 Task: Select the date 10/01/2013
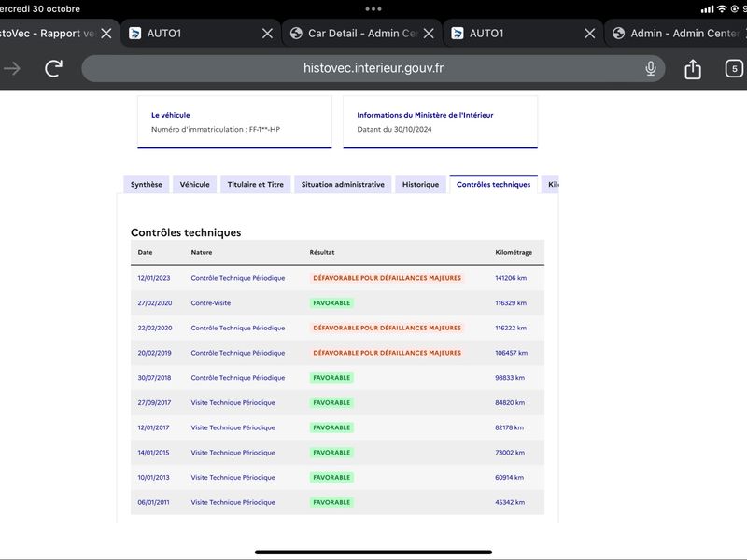(x=153, y=477)
